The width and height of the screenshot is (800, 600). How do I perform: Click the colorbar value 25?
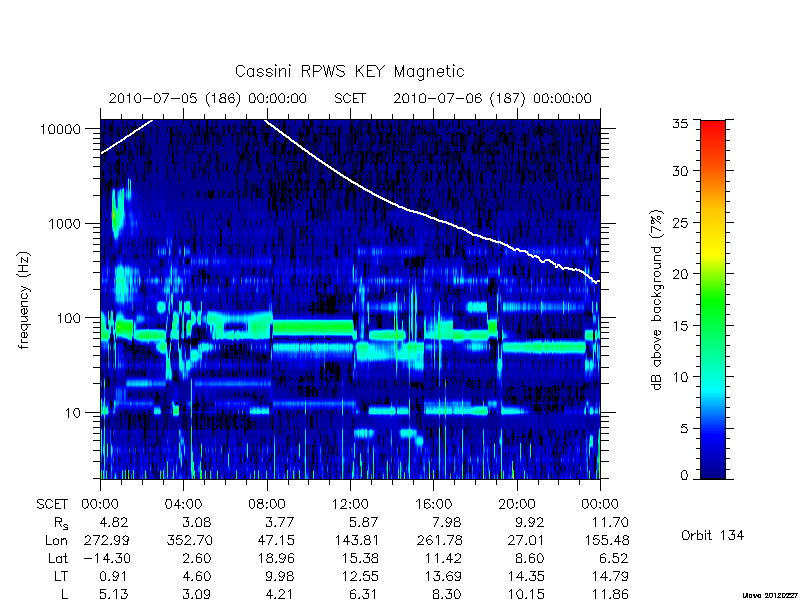pyautogui.click(x=680, y=223)
